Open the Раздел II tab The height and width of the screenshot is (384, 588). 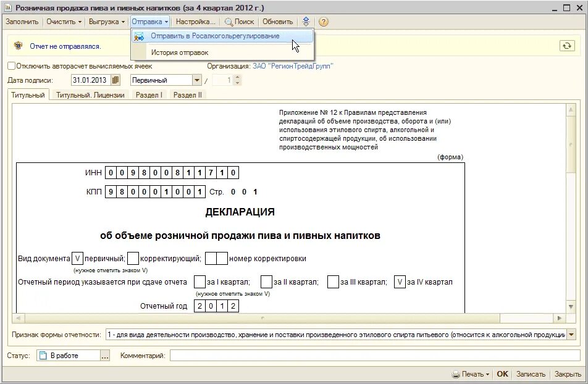point(188,95)
